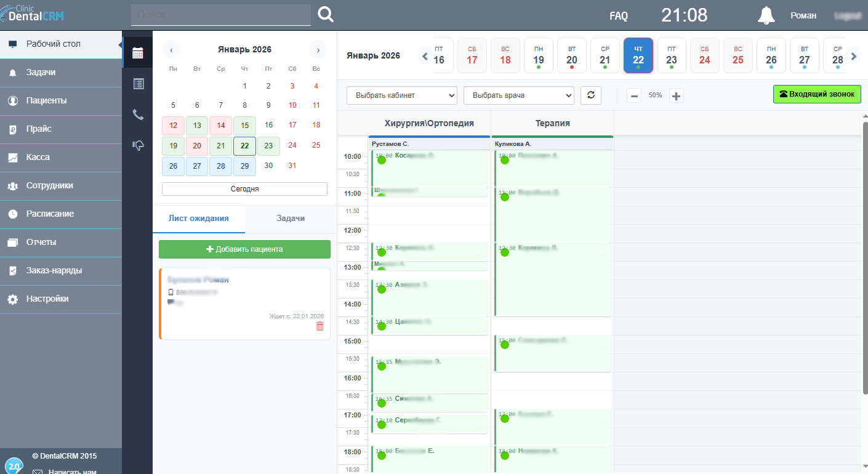The image size is (868, 474).
Task: Select Friday 23 in the date strip
Action: pos(671,55)
